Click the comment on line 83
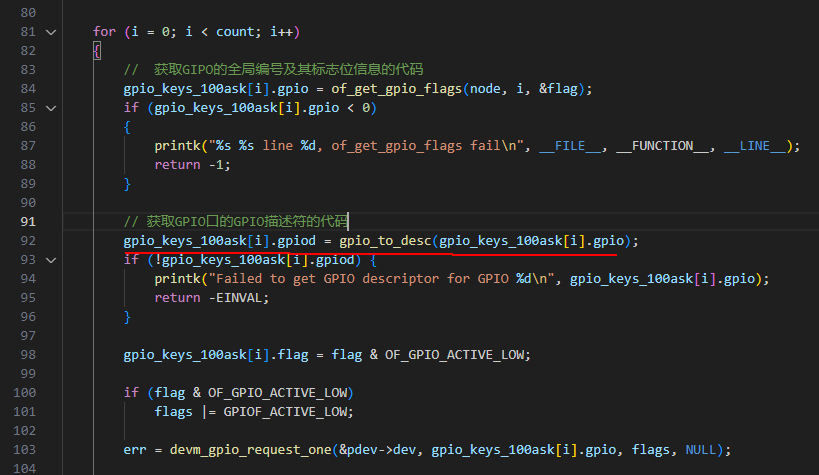This screenshot has width=819, height=475. [273, 69]
